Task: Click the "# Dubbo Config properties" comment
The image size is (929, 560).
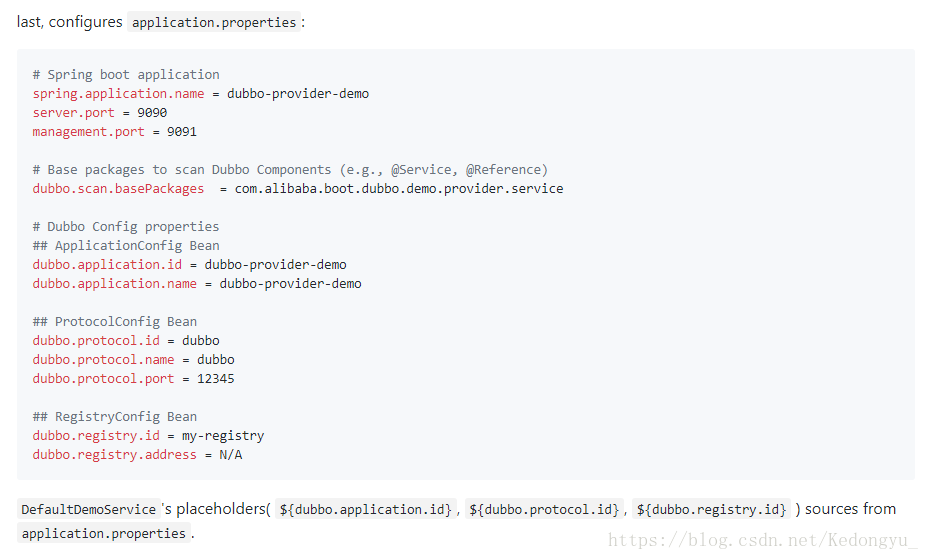Action: tap(126, 226)
